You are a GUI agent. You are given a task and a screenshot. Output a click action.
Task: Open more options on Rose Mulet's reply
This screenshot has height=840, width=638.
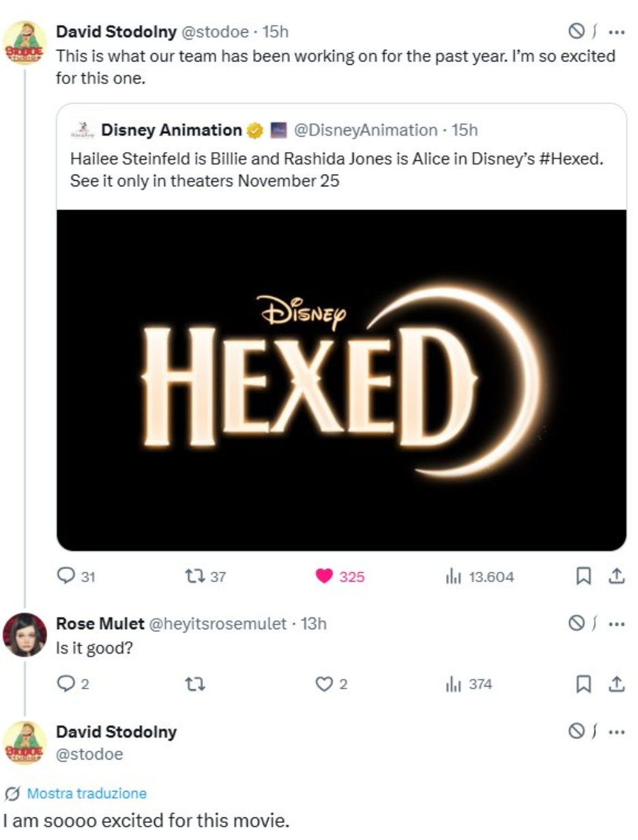click(x=616, y=624)
